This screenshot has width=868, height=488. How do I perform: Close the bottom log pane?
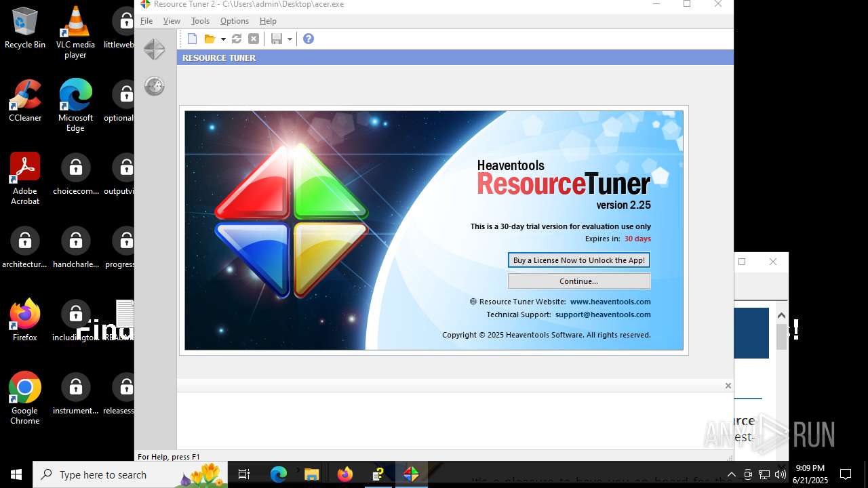point(728,386)
